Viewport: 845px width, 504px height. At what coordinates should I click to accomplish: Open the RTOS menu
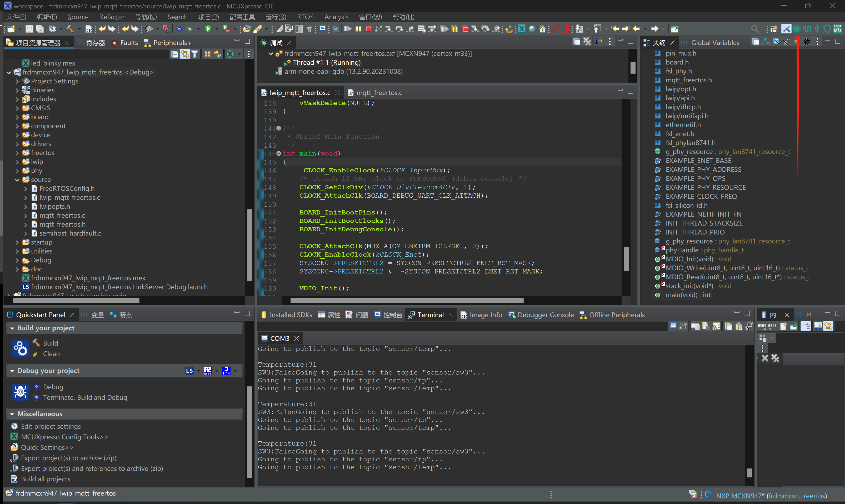[305, 17]
